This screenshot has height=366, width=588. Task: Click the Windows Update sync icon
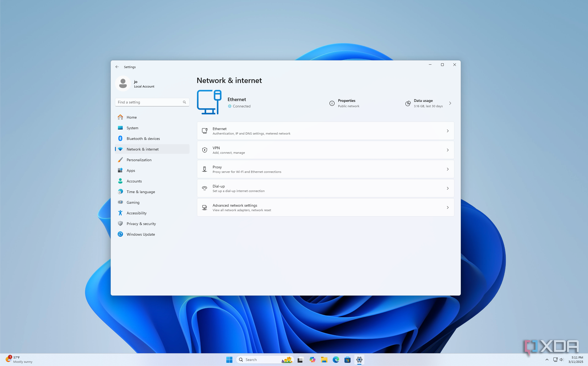pos(120,234)
